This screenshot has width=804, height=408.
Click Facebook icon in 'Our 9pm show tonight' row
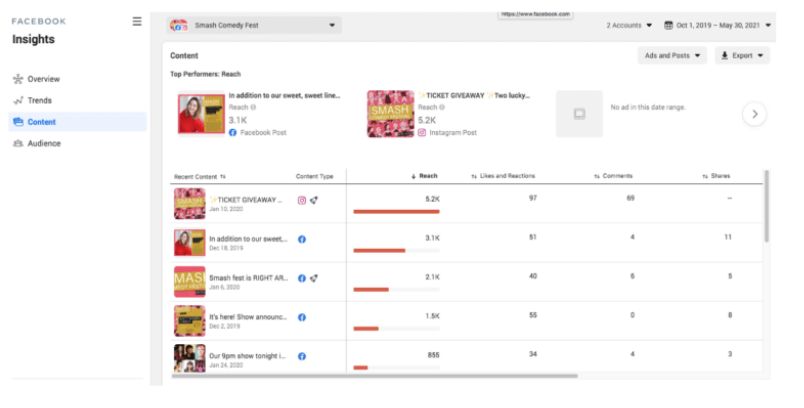pos(302,356)
